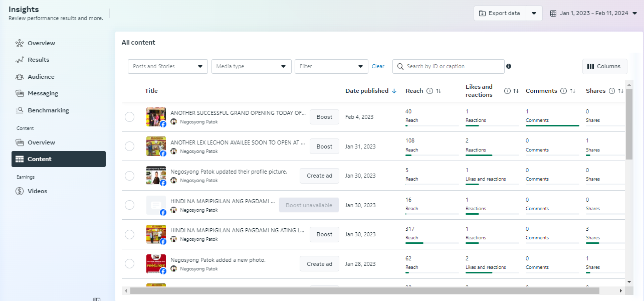
Task: Click Results chart icon in sidebar
Action: (x=20, y=60)
